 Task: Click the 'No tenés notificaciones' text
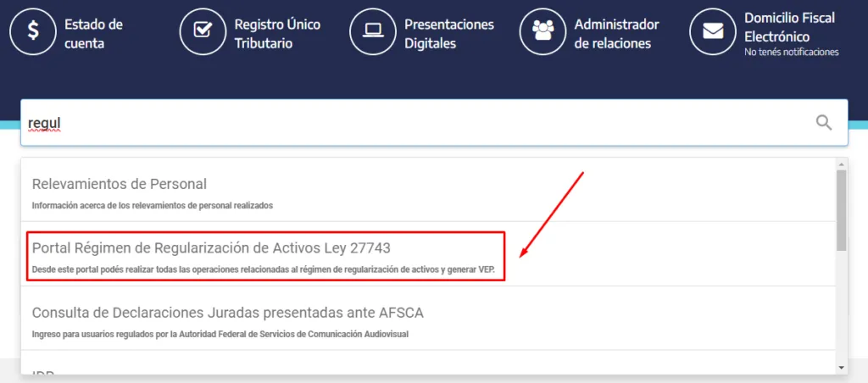792,53
